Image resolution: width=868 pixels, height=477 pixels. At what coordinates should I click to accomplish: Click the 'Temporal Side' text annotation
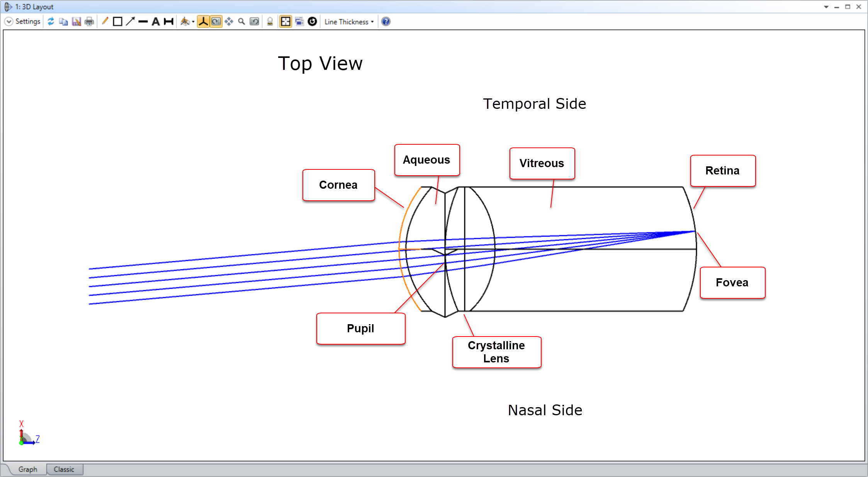point(535,104)
